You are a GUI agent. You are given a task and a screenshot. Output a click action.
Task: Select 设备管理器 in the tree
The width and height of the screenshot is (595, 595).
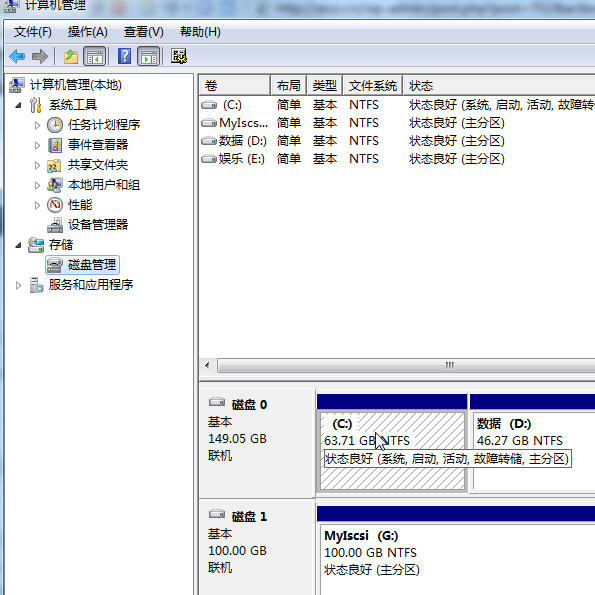pyautogui.click(x=98, y=225)
